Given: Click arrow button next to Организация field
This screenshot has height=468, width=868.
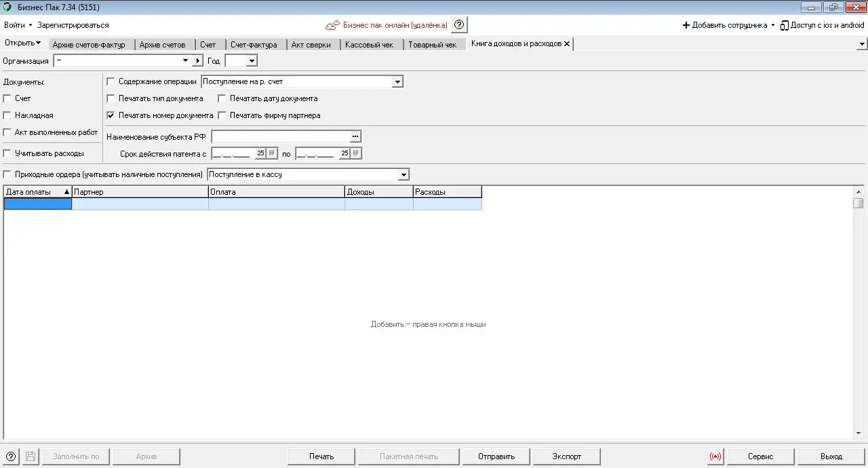Looking at the screenshot, I should tap(197, 60).
